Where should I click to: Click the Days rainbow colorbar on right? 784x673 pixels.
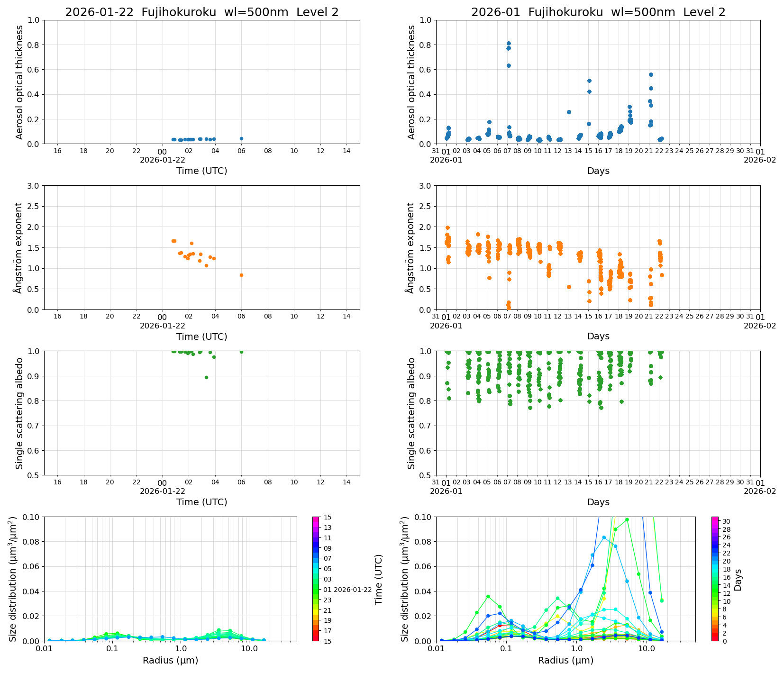[715, 578]
